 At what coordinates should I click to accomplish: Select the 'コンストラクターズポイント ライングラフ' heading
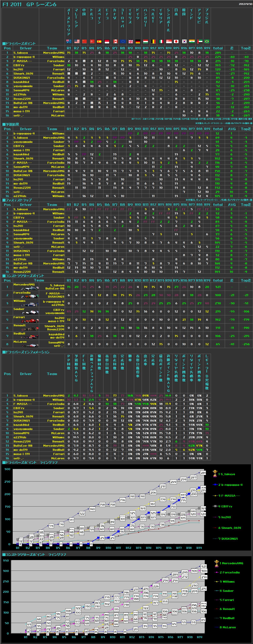point(34,555)
